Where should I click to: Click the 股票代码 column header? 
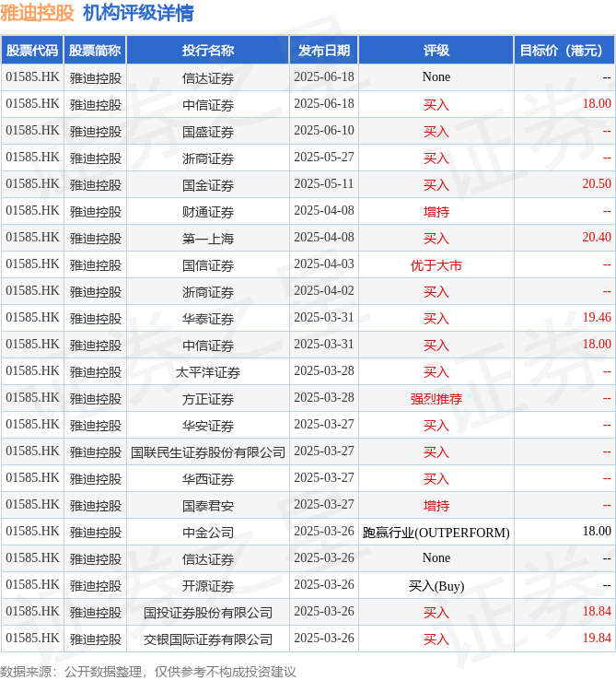(32, 51)
